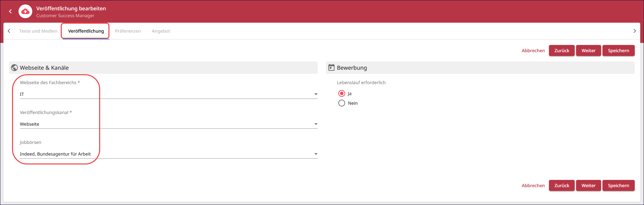Click the globe icon beside Webseite & Kanäle
This screenshot has height=205, width=644.
tap(14, 68)
